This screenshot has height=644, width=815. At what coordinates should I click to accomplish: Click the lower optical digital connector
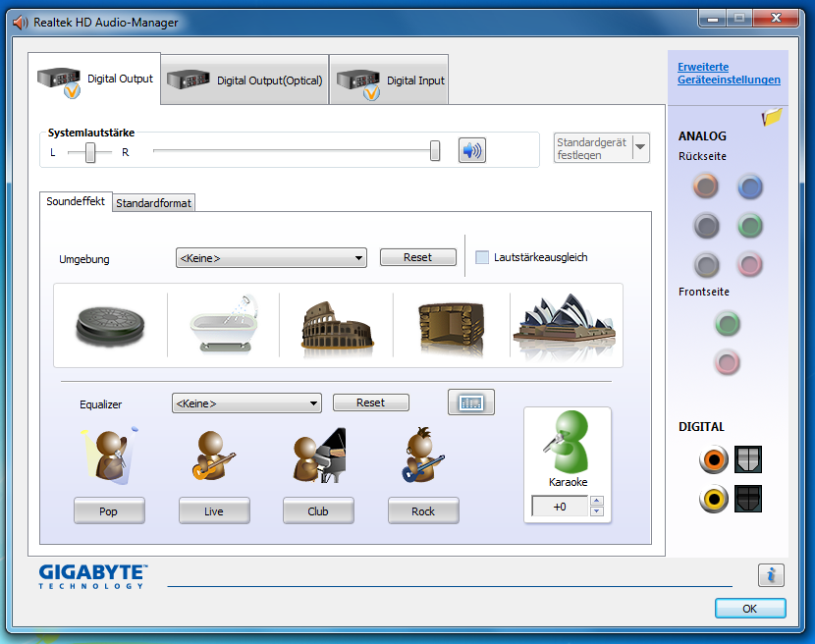[748, 499]
